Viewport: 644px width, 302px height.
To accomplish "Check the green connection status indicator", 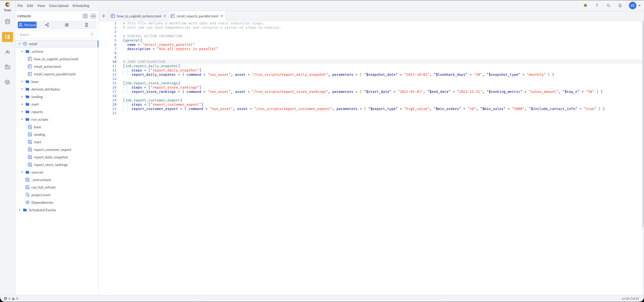I will (x=585, y=6).
